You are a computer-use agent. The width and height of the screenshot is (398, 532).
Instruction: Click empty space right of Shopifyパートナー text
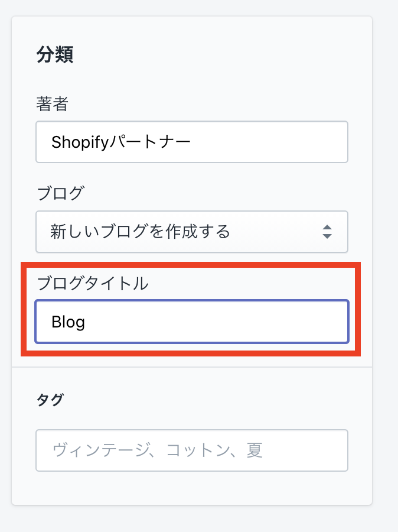272,142
